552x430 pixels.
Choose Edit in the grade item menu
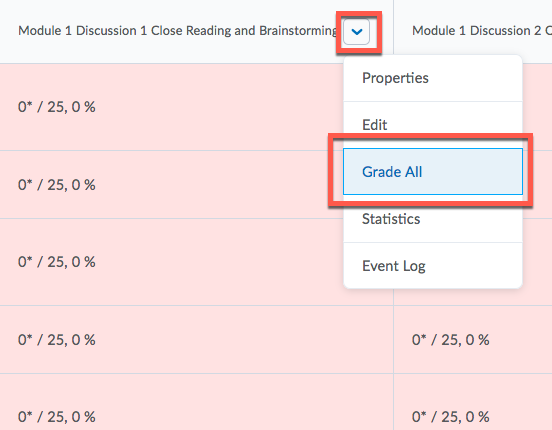(x=375, y=125)
